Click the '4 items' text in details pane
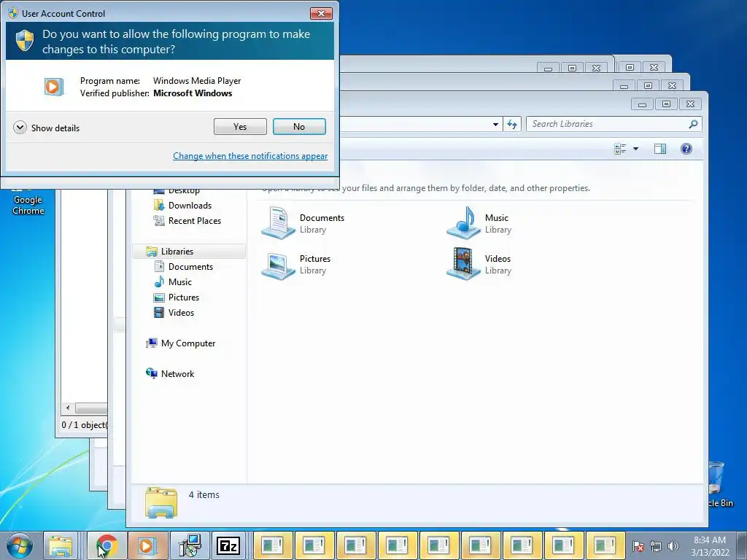747x560 pixels. point(204,495)
